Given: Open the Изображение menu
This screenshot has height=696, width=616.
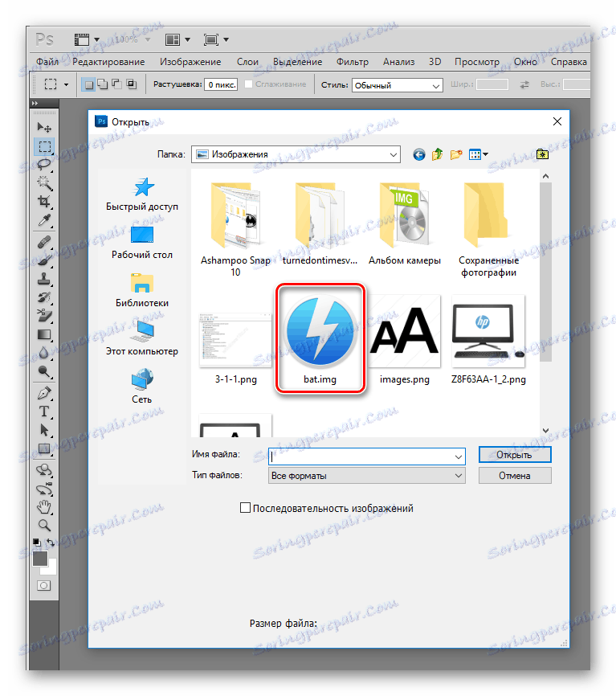Looking at the screenshot, I should pos(190,62).
